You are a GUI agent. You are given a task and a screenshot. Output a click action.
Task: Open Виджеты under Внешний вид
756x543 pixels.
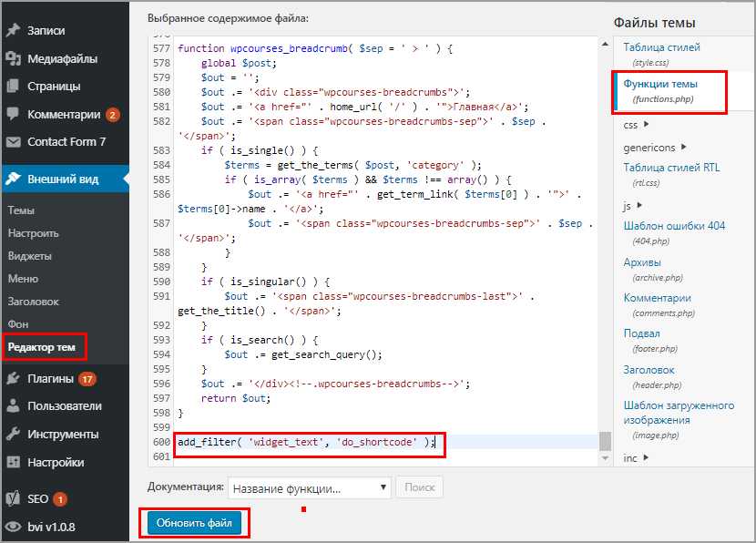tap(29, 256)
